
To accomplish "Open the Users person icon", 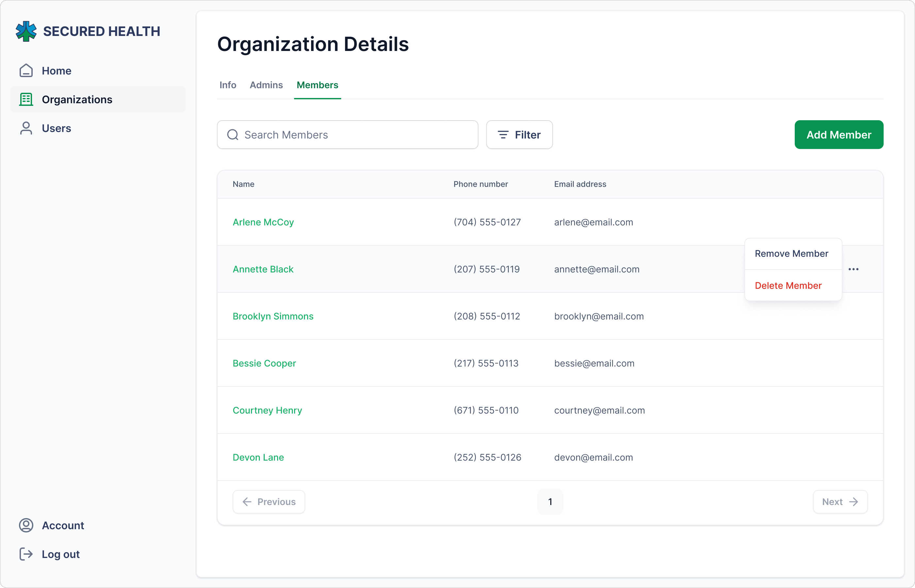I will point(26,128).
